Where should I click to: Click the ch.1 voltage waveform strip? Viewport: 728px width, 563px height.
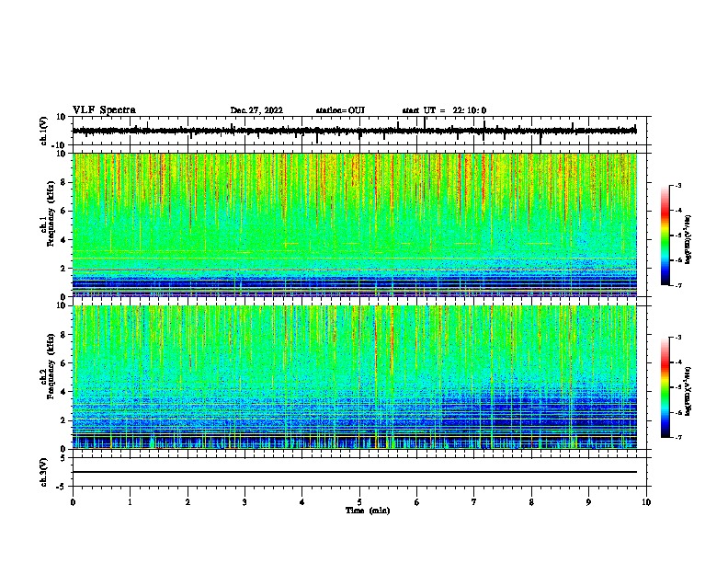pos(355,131)
